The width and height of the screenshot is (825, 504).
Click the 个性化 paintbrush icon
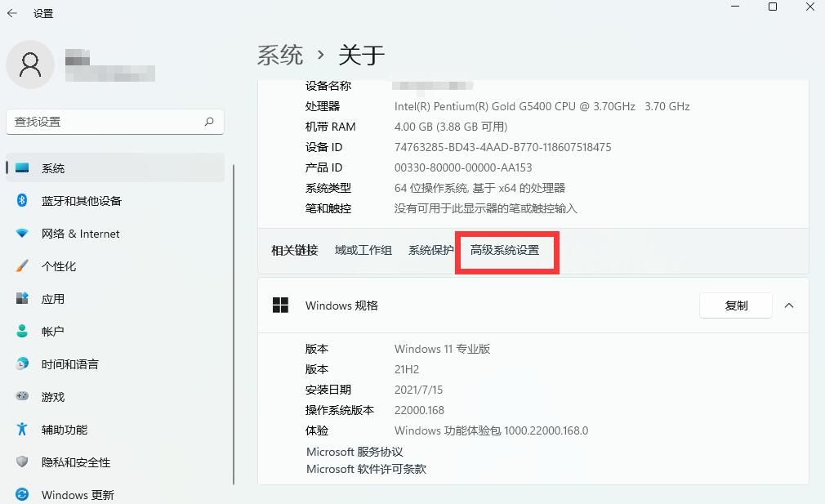pyautogui.click(x=22, y=265)
